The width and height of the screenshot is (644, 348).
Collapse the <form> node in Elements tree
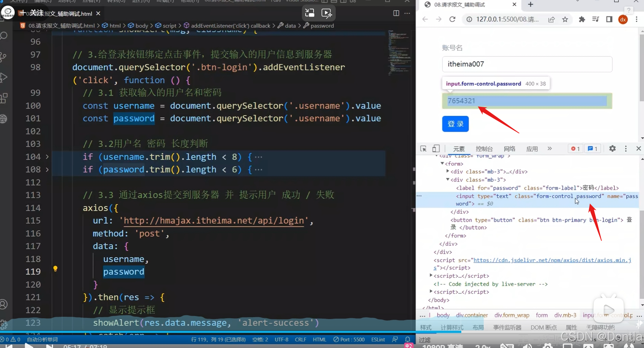442,164
